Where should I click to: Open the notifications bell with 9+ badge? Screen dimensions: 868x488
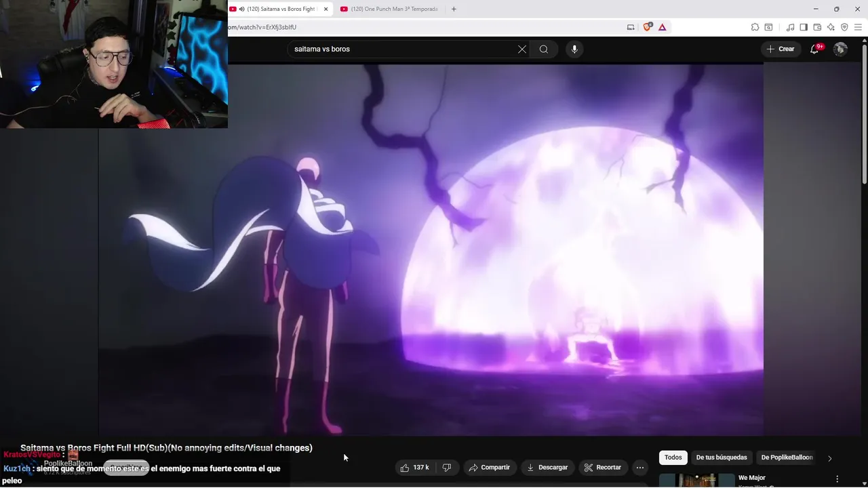(815, 49)
